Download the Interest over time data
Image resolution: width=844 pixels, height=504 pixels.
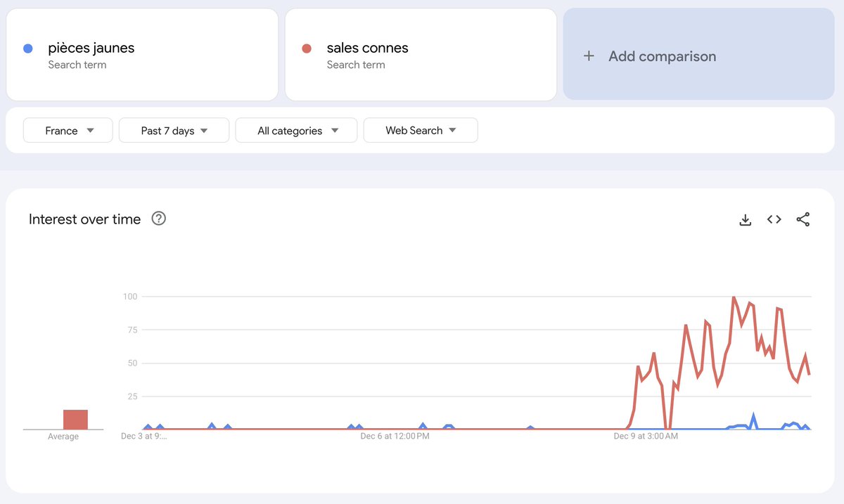pos(746,220)
